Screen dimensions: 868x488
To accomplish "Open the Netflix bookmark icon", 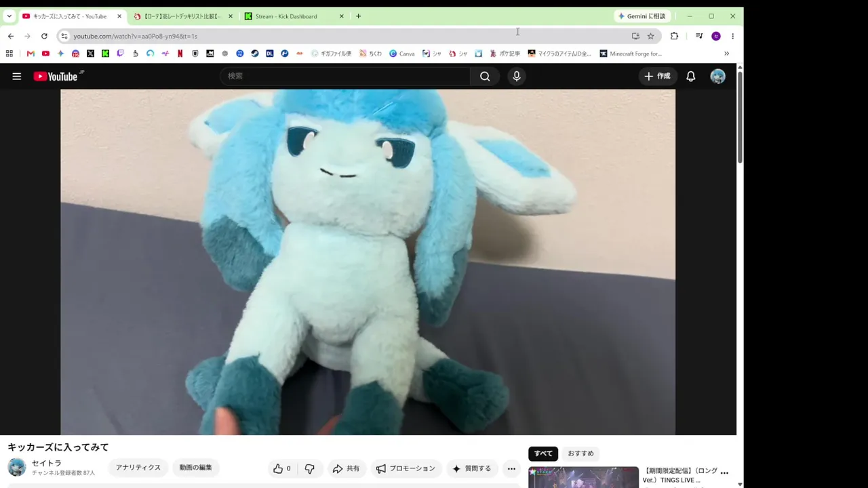I will coord(180,54).
